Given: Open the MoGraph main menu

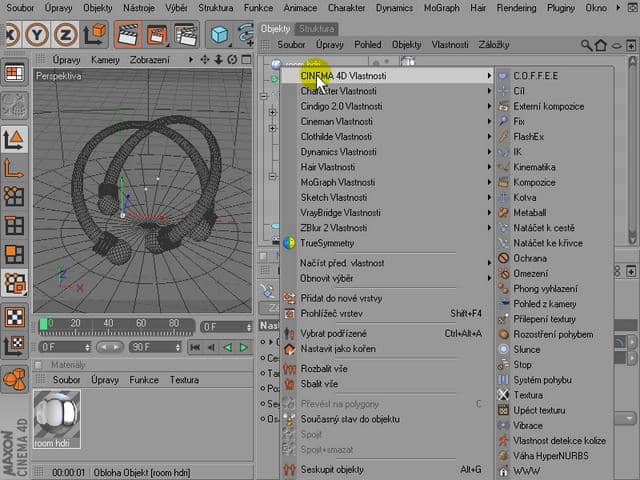Looking at the screenshot, I should tap(442, 8).
